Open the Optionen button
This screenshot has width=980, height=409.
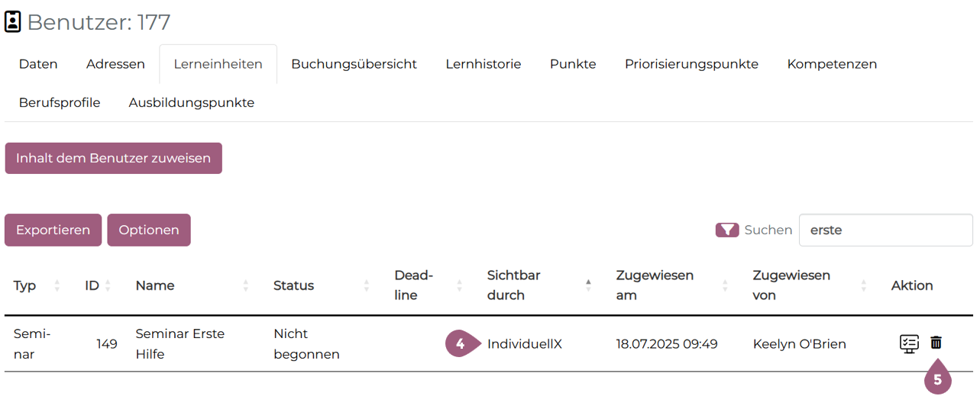[x=149, y=230]
